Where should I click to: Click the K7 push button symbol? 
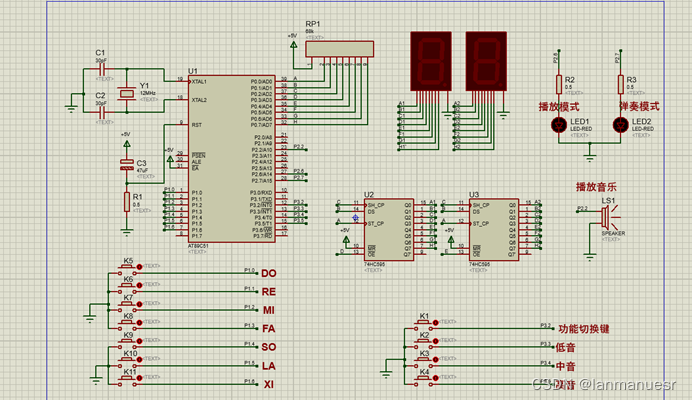tap(128, 306)
